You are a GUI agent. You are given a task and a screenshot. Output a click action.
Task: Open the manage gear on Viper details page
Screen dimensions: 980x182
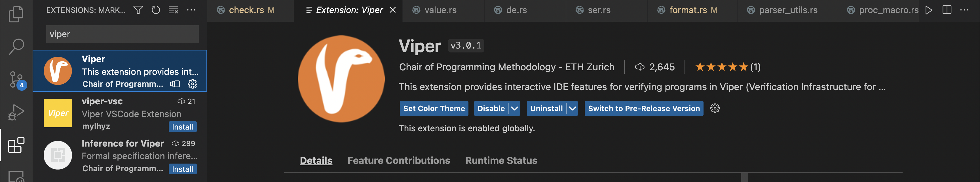point(715,108)
